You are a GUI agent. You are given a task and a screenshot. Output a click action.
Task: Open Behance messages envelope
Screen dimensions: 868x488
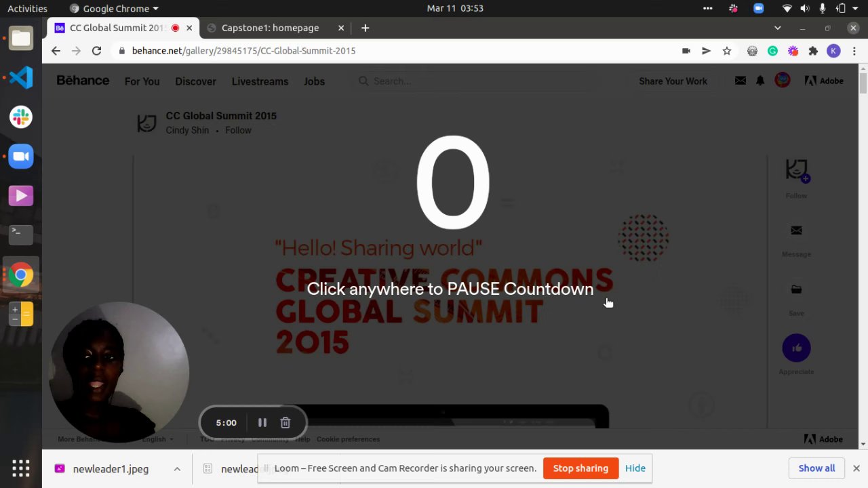pos(741,81)
